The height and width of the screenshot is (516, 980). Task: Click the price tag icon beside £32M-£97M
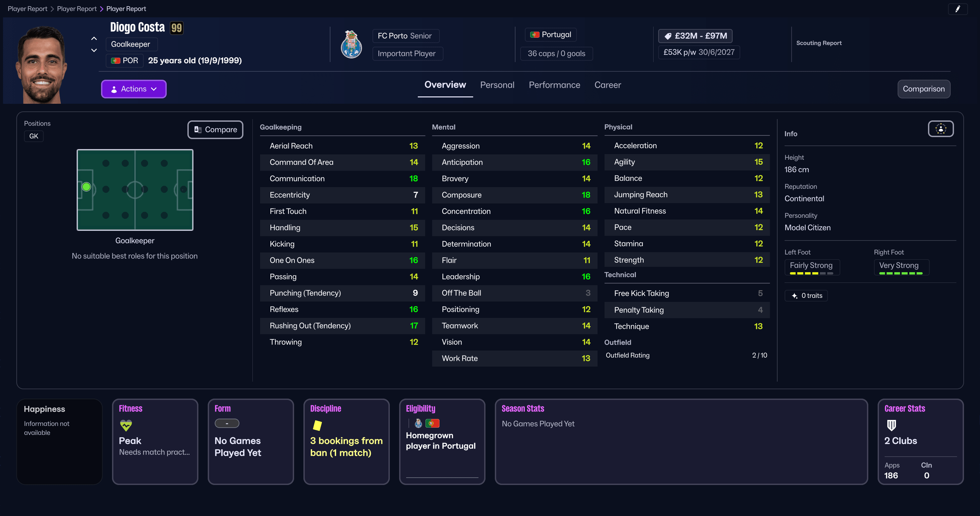pyautogui.click(x=669, y=36)
